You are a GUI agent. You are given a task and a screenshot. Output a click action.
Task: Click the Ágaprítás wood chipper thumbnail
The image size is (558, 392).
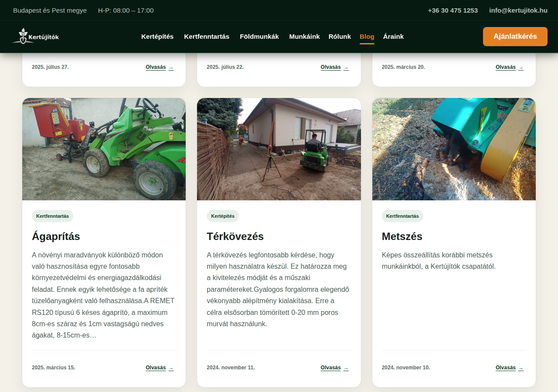click(x=104, y=149)
